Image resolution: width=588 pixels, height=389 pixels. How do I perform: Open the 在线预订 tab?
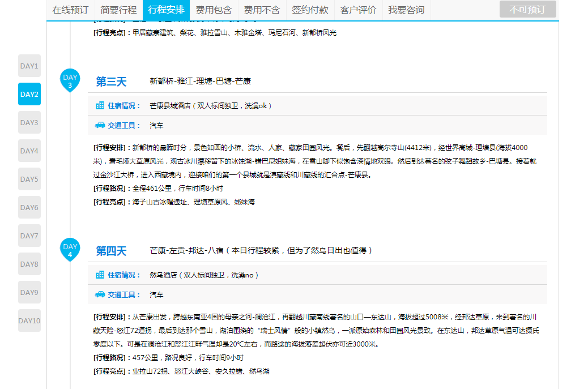[70, 10]
